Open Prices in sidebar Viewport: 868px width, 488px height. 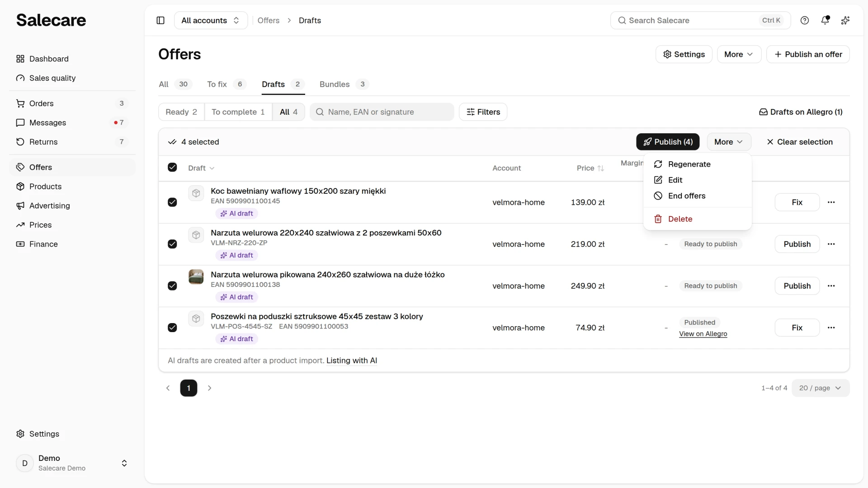pos(72,225)
